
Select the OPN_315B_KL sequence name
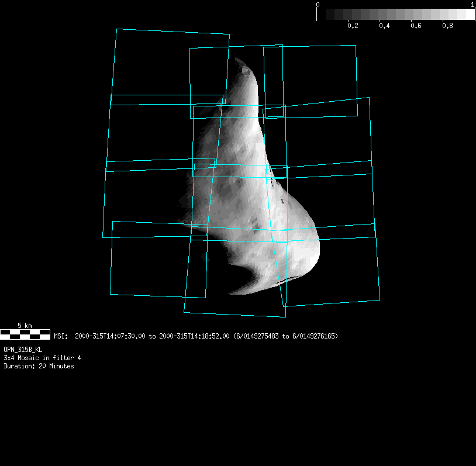pyautogui.click(x=23, y=350)
